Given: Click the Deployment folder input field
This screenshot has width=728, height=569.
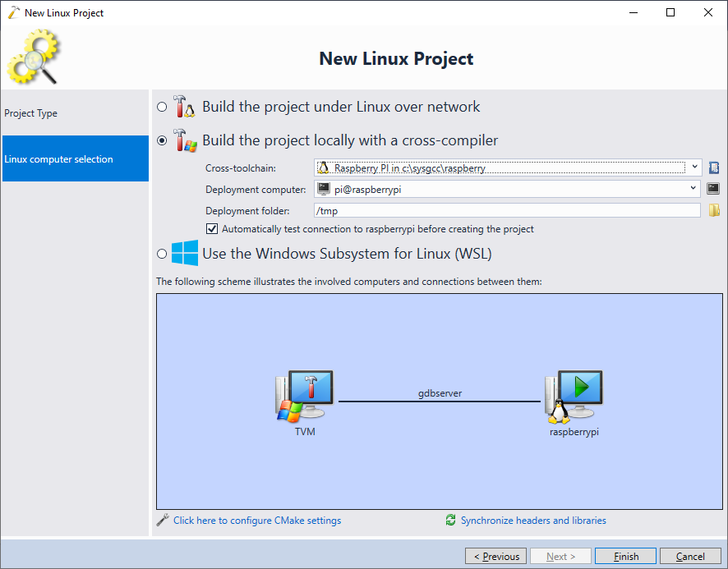Looking at the screenshot, I should coord(507,211).
